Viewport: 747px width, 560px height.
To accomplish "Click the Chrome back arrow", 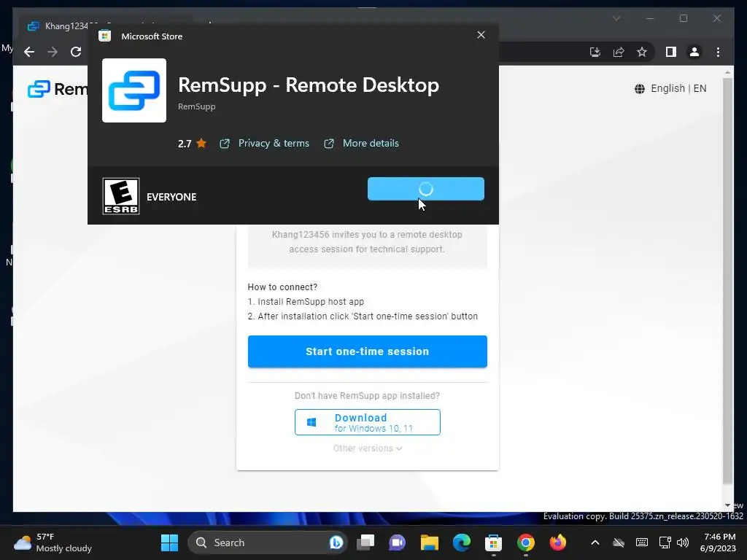I will [29, 52].
